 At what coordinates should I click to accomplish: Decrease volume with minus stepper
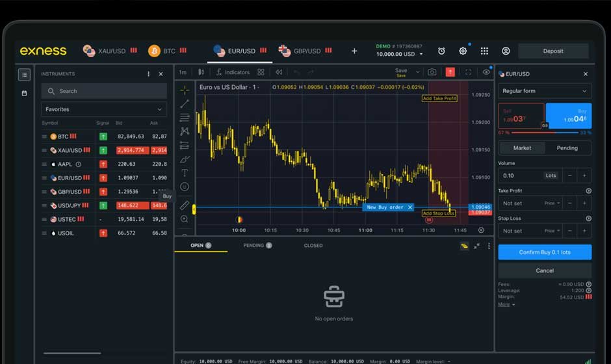(569, 175)
